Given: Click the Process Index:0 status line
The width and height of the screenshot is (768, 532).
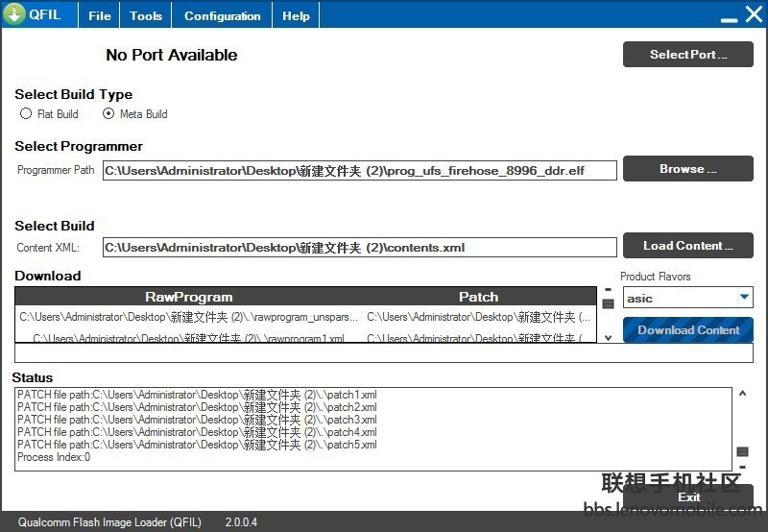Looking at the screenshot, I should point(54,457).
